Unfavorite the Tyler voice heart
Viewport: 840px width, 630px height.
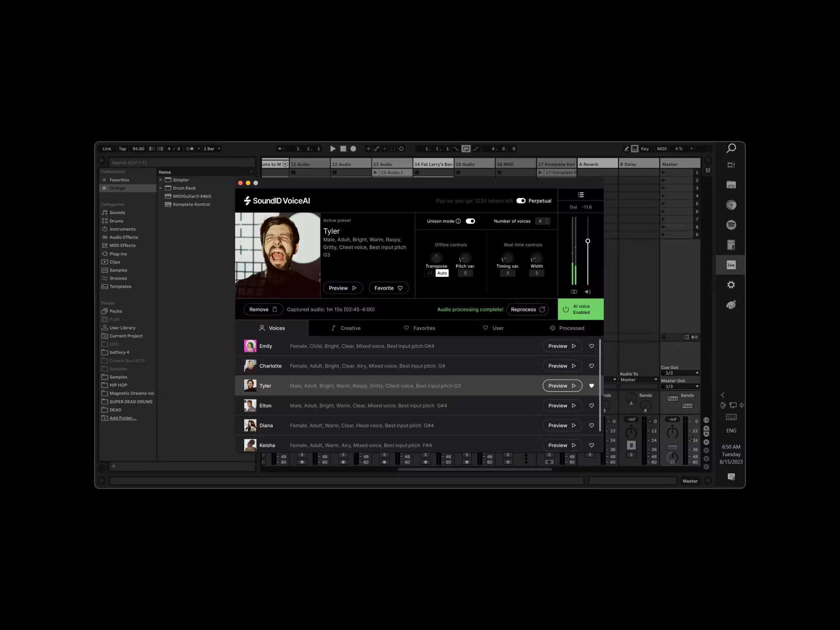click(591, 385)
